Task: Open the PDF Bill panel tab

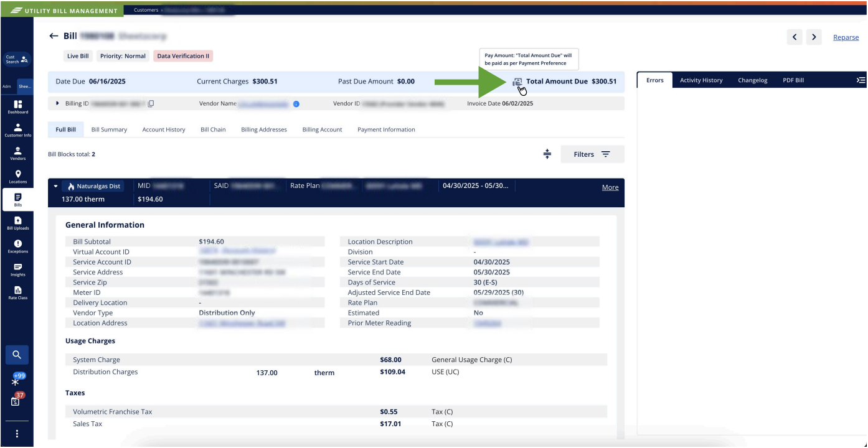Action: [x=793, y=80]
